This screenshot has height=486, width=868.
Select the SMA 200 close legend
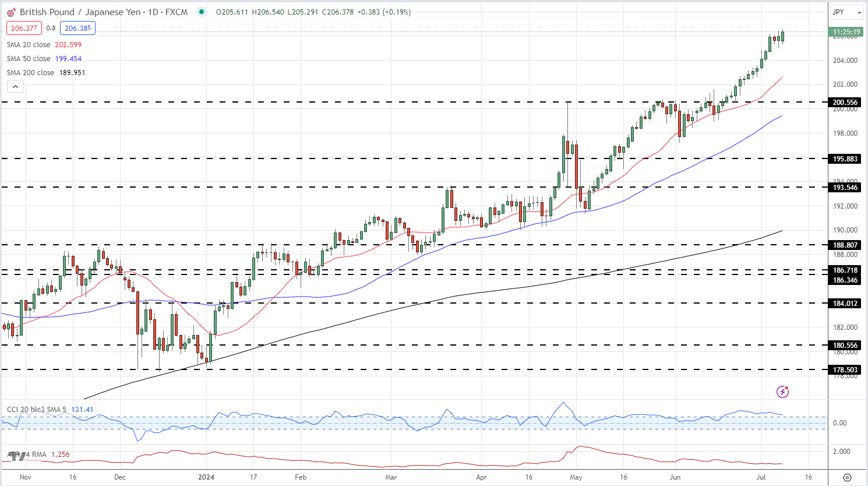[x=46, y=72]
